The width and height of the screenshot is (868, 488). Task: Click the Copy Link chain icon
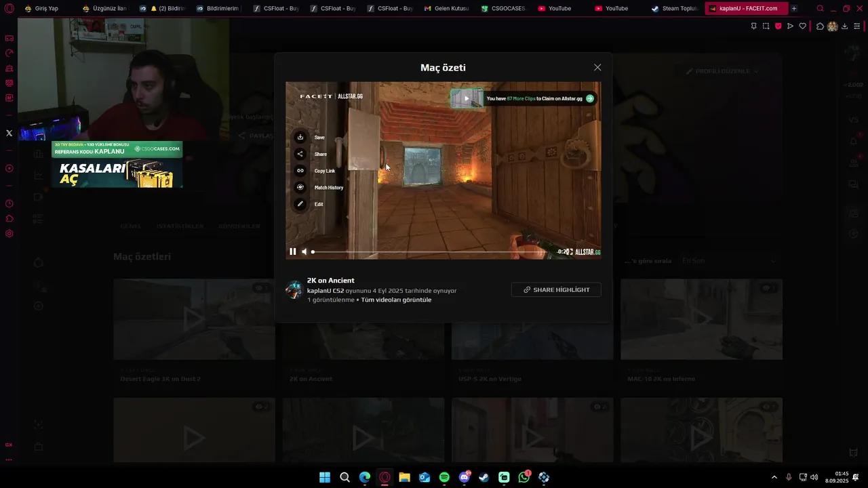tap(300, 171)
